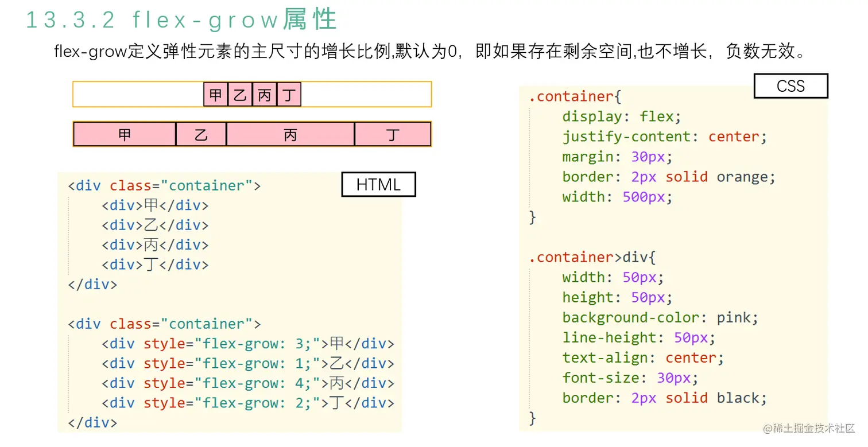868x447 pixels.
Task: Click the code line "<div>甲</div>"
Action: [155, 205]
